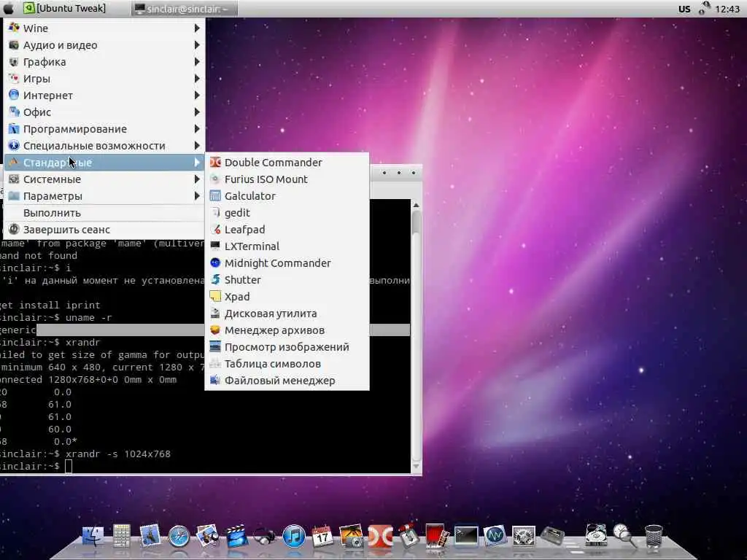This screenshot has height=560, width=747.
Task: Switch to the Ubuntu Tweak taskbar window
Action: (65, 8)
